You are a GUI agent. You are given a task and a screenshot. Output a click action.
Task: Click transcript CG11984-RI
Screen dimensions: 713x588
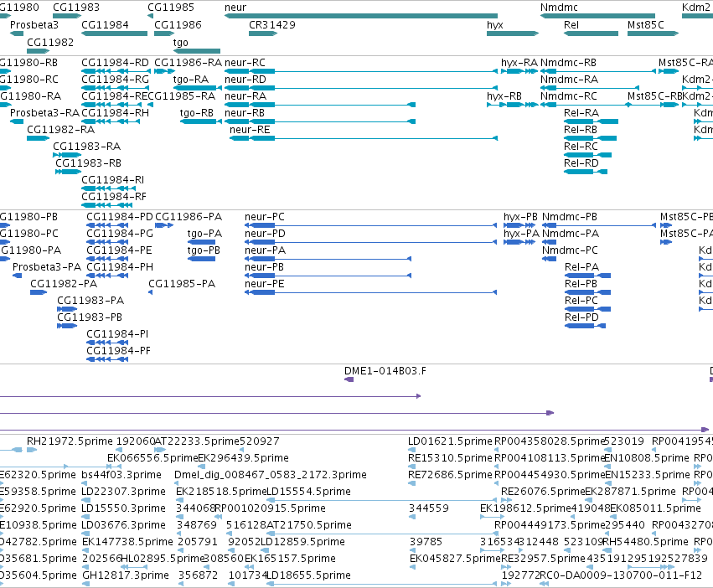click(112, 179)
